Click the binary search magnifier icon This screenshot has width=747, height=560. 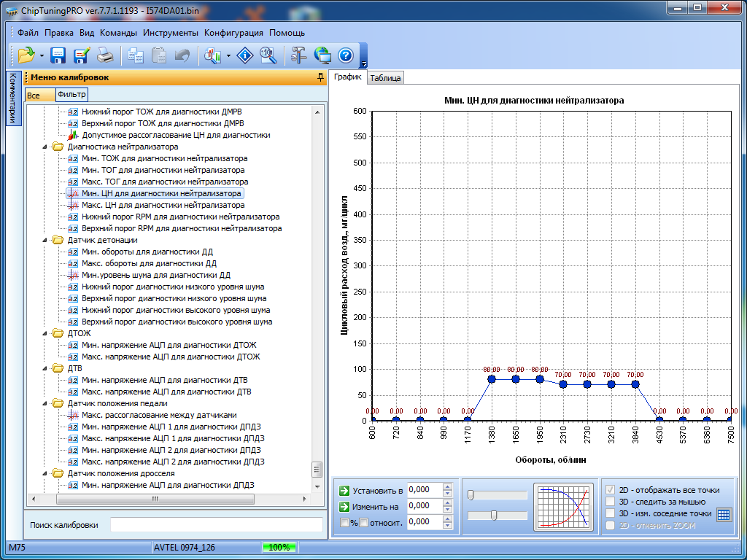[268, 55]
